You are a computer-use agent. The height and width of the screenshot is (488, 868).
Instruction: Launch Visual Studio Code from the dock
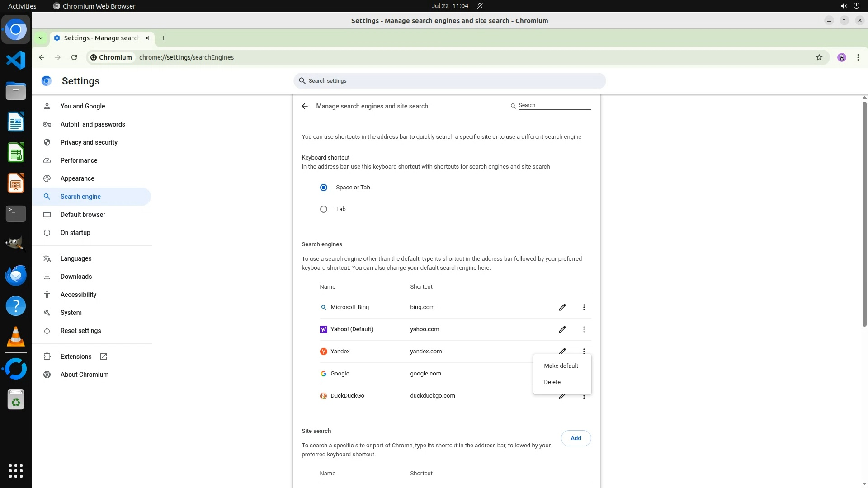coord(16,60)
